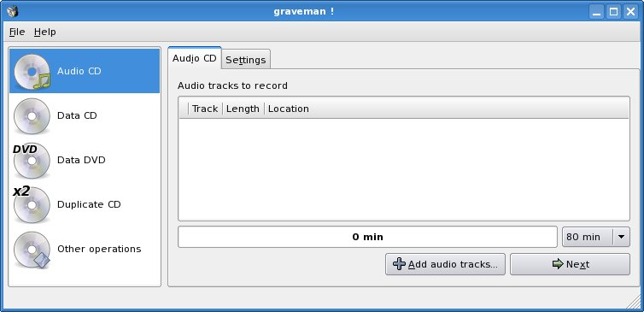Choose Duplicate CD label in sidebar

(89, 204)
